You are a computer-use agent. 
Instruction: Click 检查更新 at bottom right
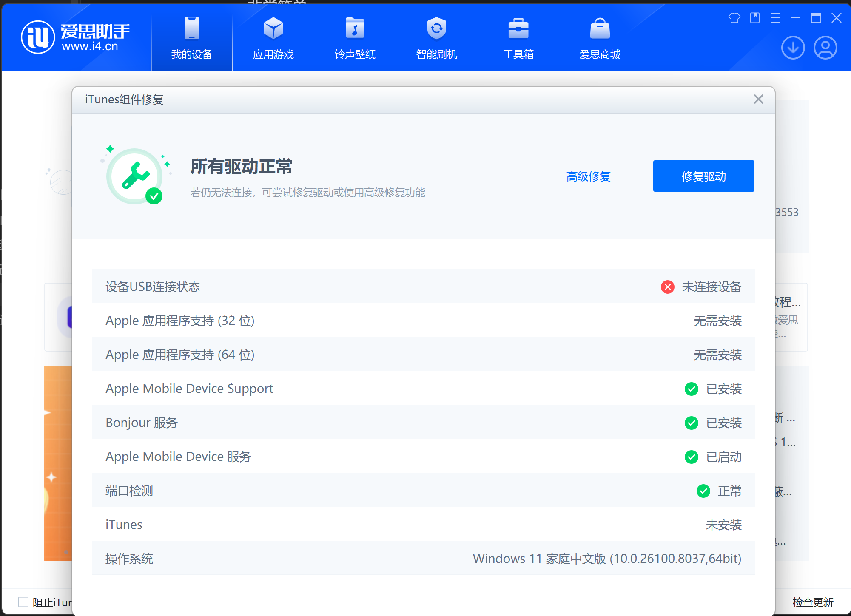pos(812,602)
